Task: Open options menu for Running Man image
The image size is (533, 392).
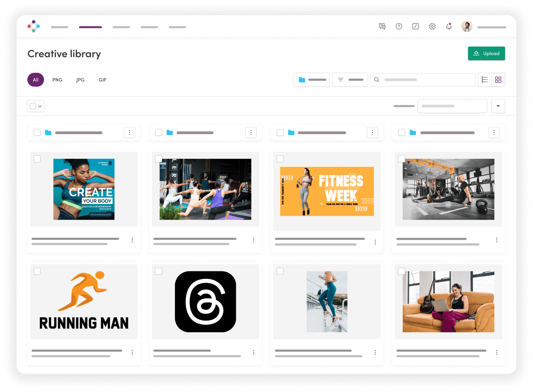Action: pyautogui.click(x=132, y=352)
